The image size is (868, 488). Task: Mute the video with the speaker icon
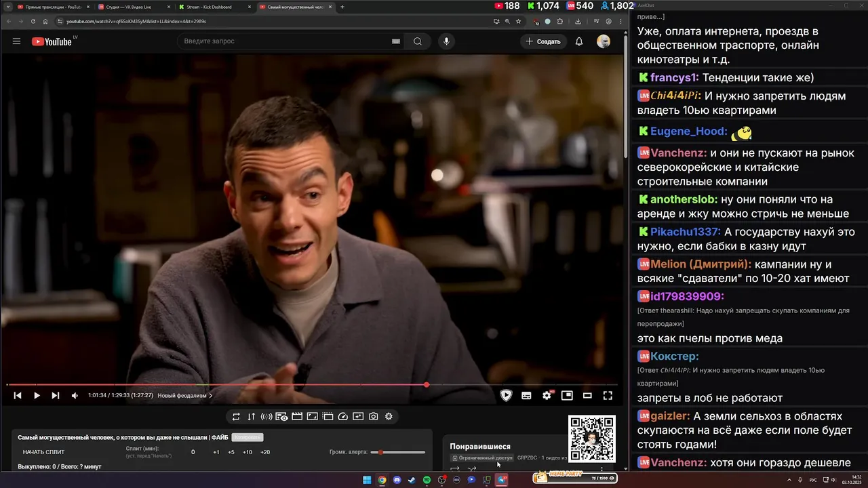(x=75, y=395)
